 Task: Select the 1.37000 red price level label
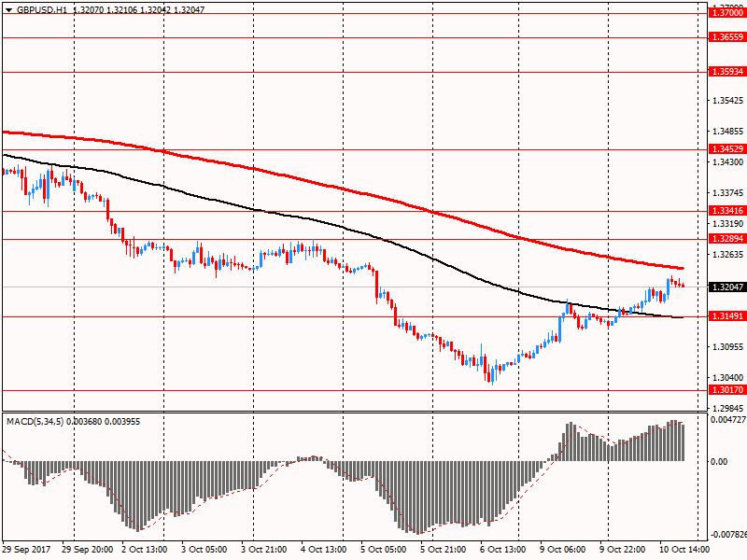[727, 13]
